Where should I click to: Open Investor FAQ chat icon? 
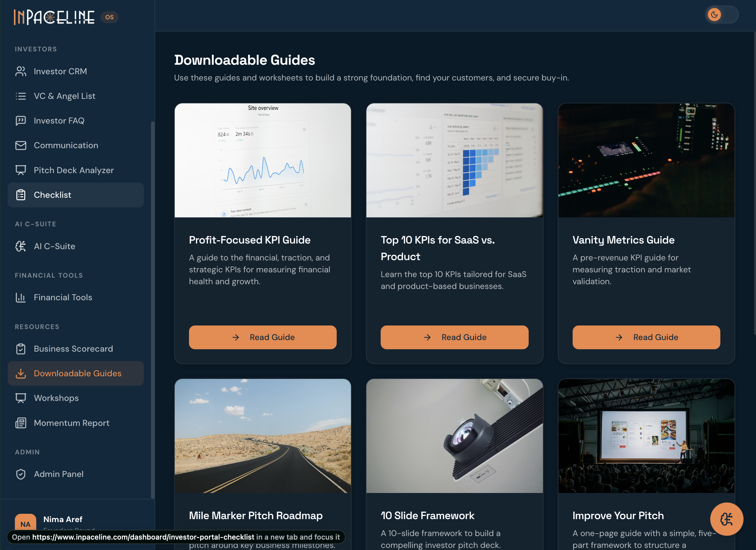click(21, 121)
